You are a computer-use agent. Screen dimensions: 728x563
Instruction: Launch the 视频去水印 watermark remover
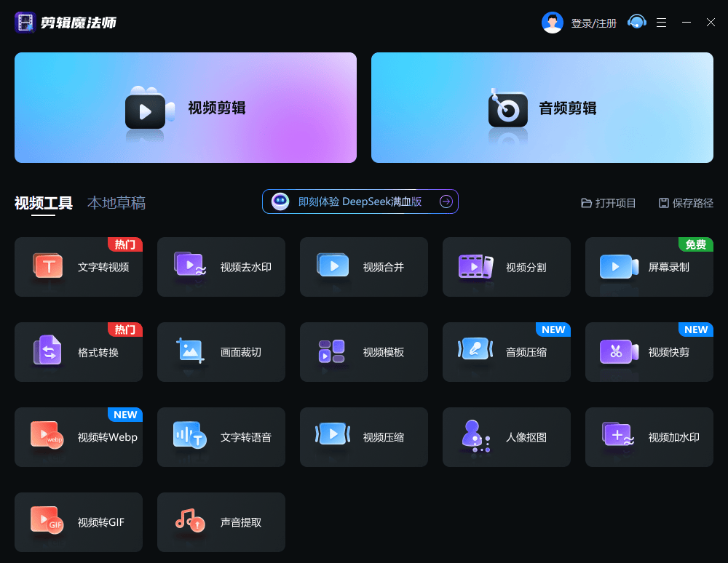pyautogui.click(x=221, y=267)
